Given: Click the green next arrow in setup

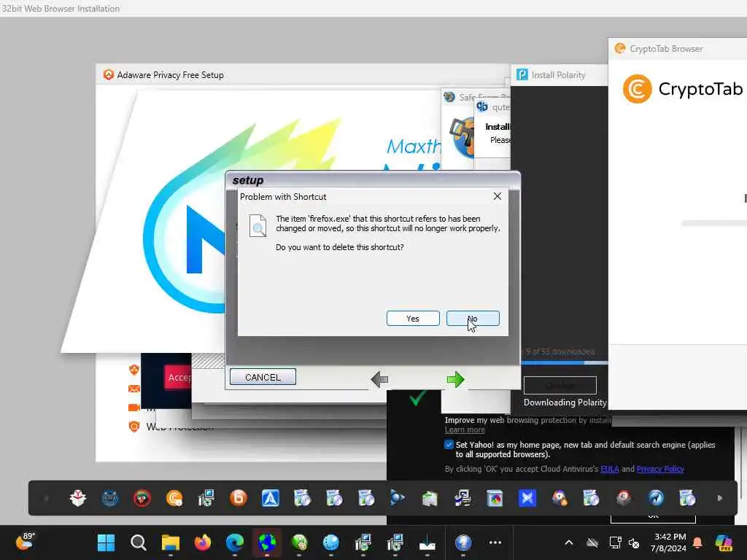Looking at the screenshot, I should coord(455,379).
